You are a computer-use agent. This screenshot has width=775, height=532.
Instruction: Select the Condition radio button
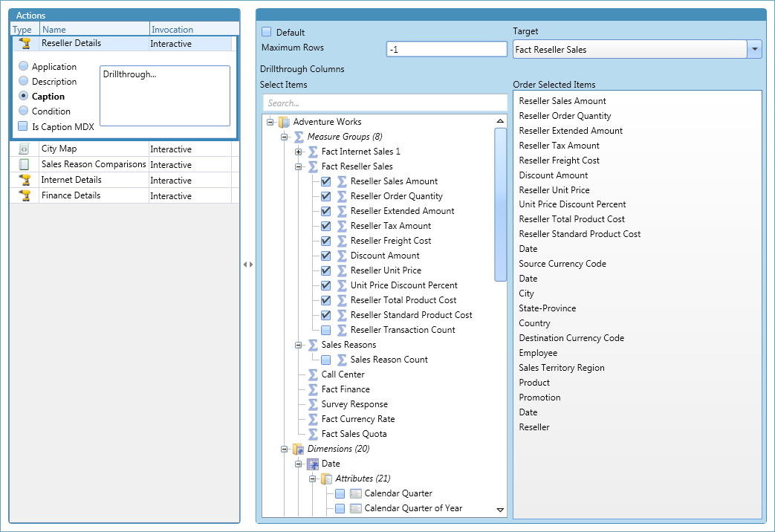[x=23, y=110]
